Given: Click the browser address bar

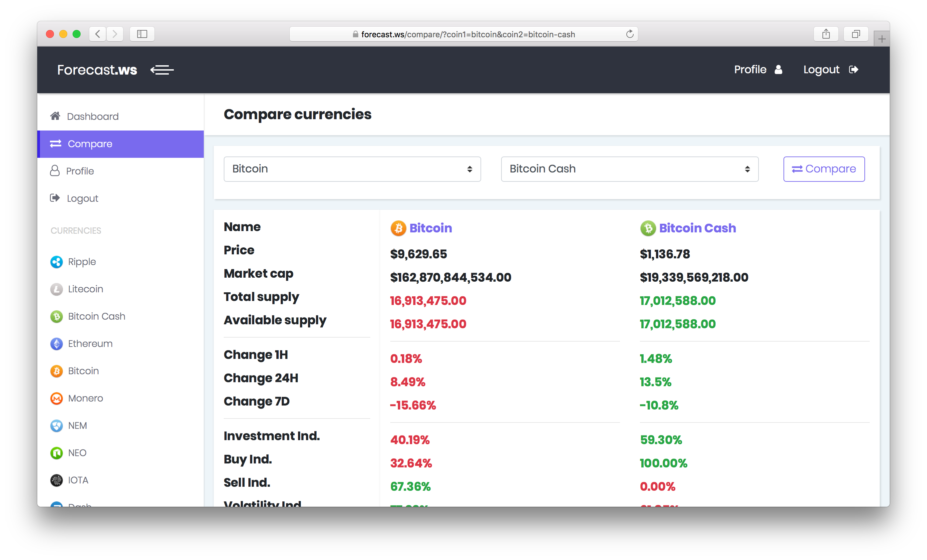Looking at the screenshot, I should (x=463, y=34).
